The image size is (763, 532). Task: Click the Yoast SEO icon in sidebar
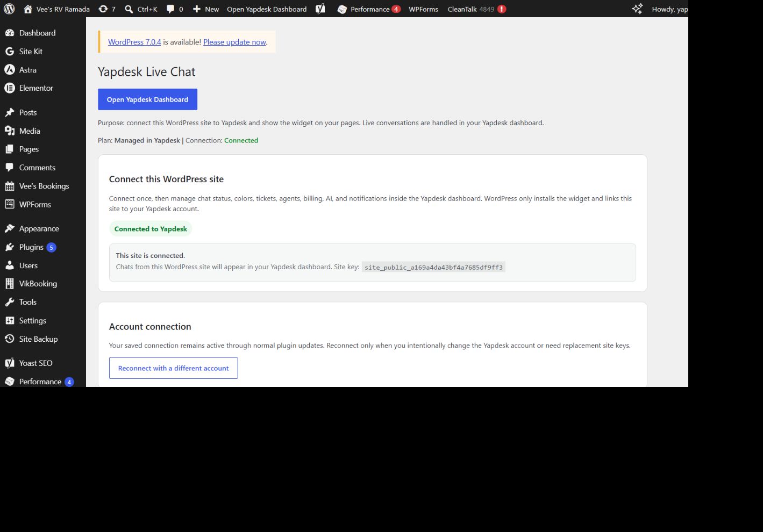click(x=10, y=363)
